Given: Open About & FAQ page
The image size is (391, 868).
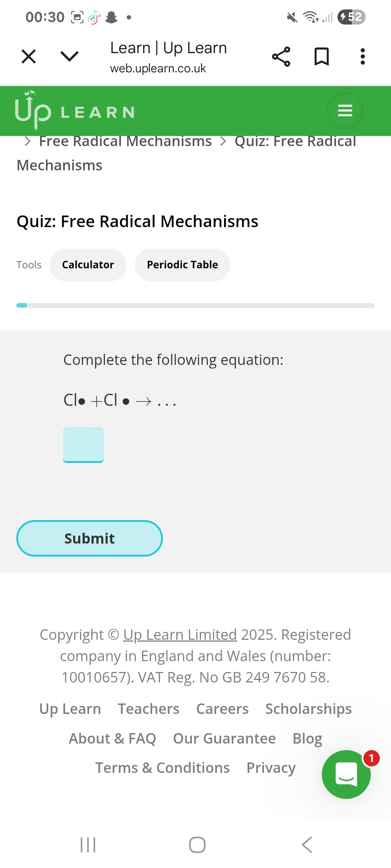Looking at the screenshot, I should click(112, 739).
